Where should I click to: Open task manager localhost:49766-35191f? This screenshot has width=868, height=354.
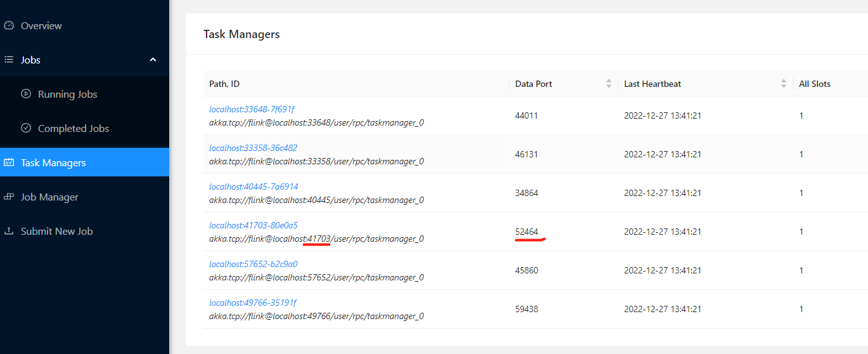click(x=253, y=303)
